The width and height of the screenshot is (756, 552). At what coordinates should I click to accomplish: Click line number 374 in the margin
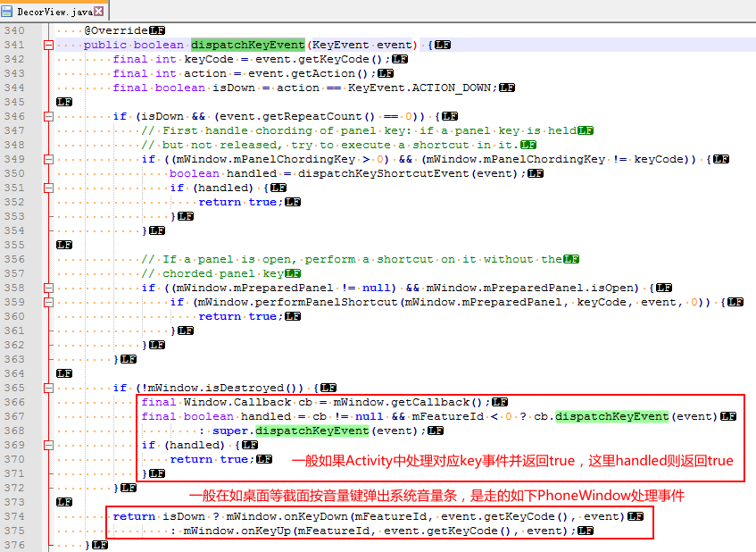pos(14,516)
